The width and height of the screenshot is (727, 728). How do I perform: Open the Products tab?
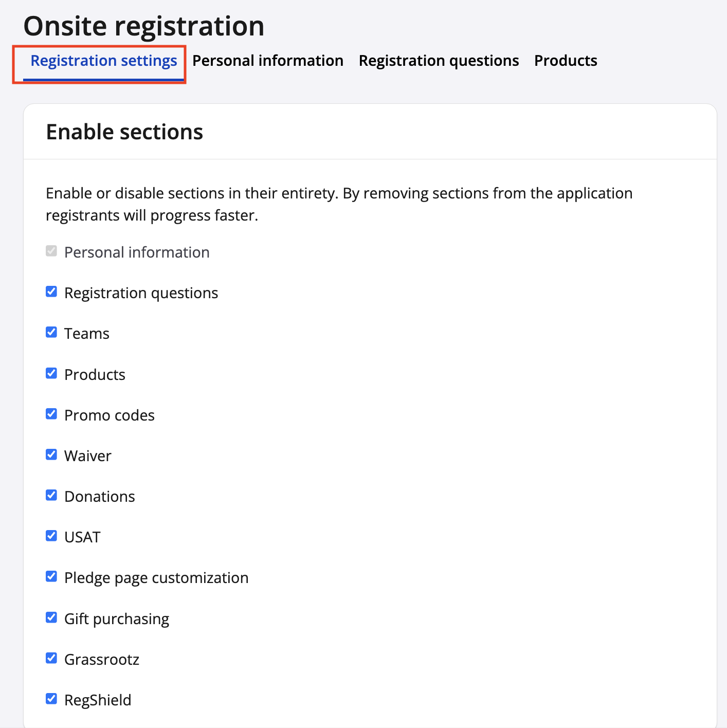pos(566,61)
